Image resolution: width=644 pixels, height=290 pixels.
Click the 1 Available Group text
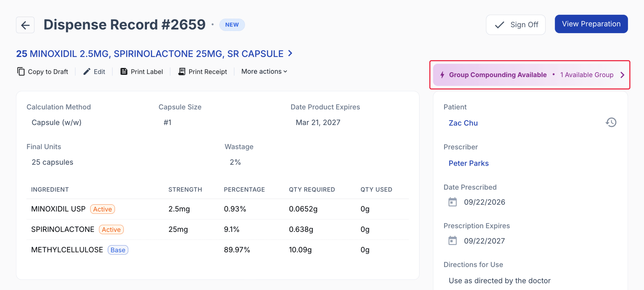[x=587, y=75]
